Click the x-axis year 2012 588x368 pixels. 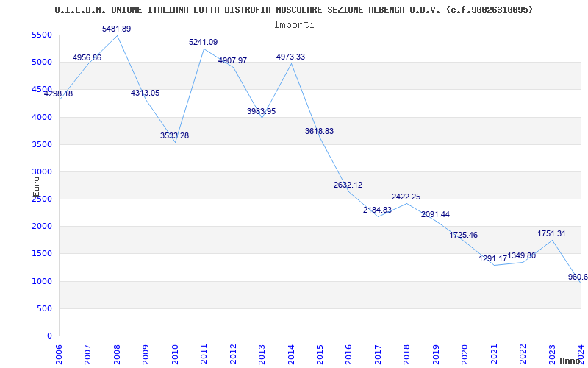pyautogui.click(x=233, y=354)
